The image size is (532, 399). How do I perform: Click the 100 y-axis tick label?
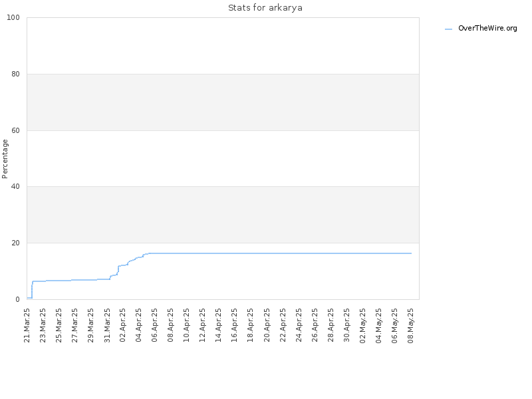pos(13,18)
